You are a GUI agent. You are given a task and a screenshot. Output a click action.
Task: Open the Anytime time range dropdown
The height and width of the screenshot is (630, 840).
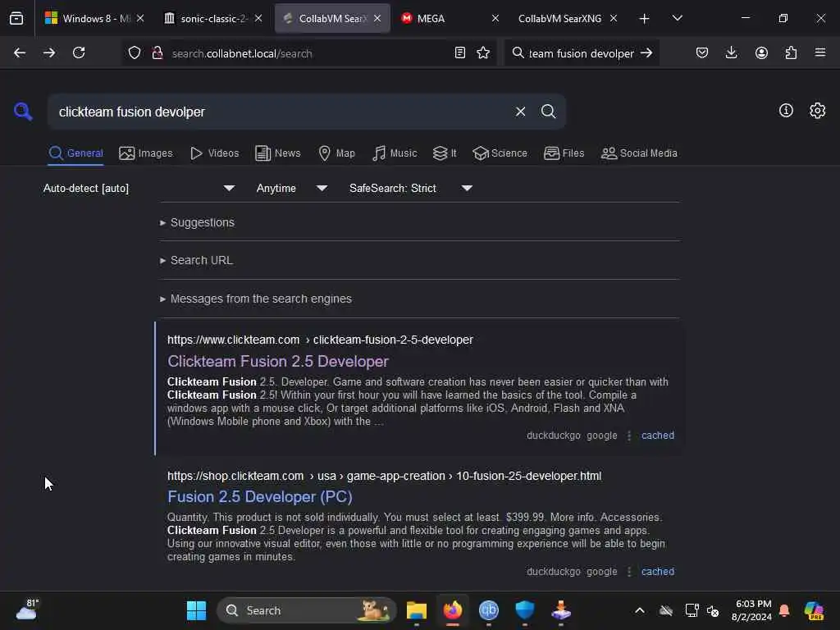[x=292, y=188]
